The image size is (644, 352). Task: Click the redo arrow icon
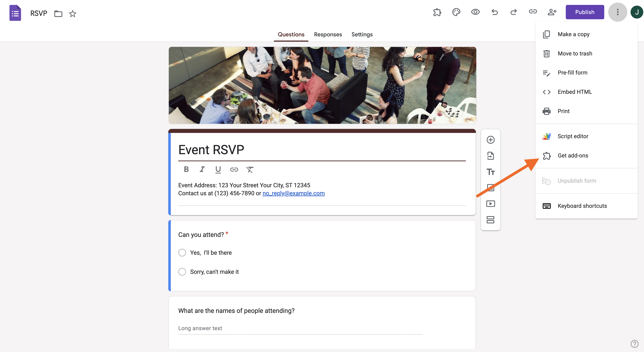[x=513, y=12]
